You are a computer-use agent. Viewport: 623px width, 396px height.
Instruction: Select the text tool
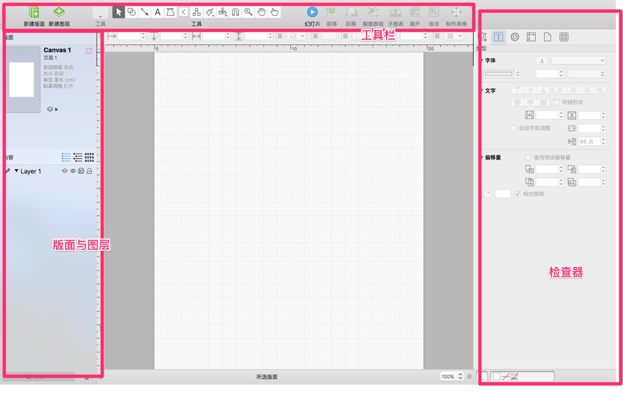point(157,12)
